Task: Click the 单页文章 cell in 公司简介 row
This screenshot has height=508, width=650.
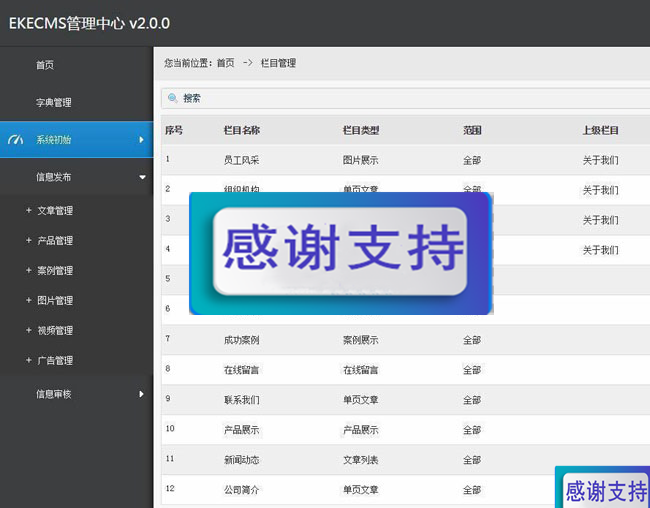Action: coord(361,490)
